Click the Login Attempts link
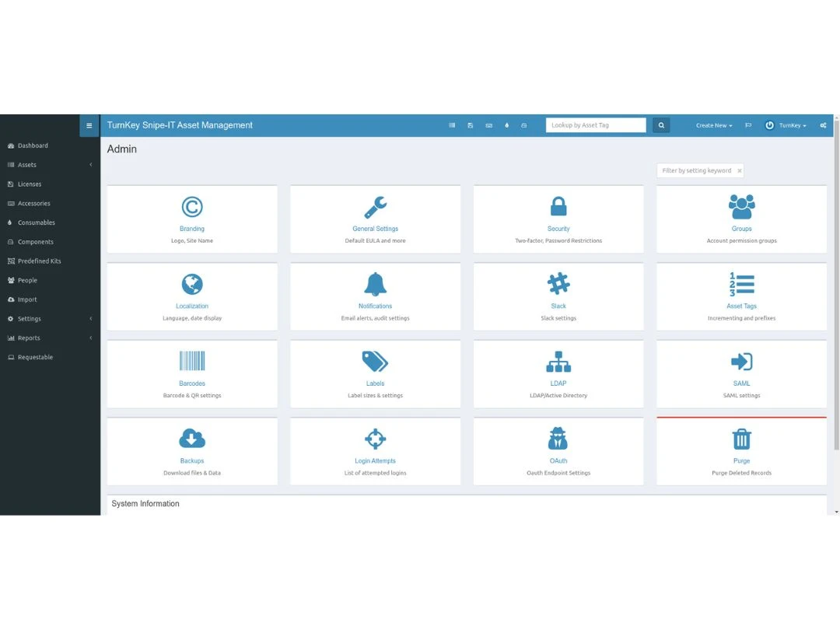Viewport: 840px width, 630px height. coord(376,461)
